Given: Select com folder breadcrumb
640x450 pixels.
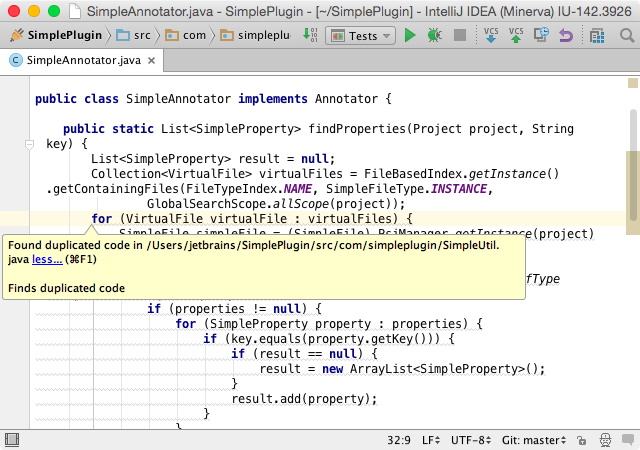Looking at the screenshot, I should [x=186, y=36].
